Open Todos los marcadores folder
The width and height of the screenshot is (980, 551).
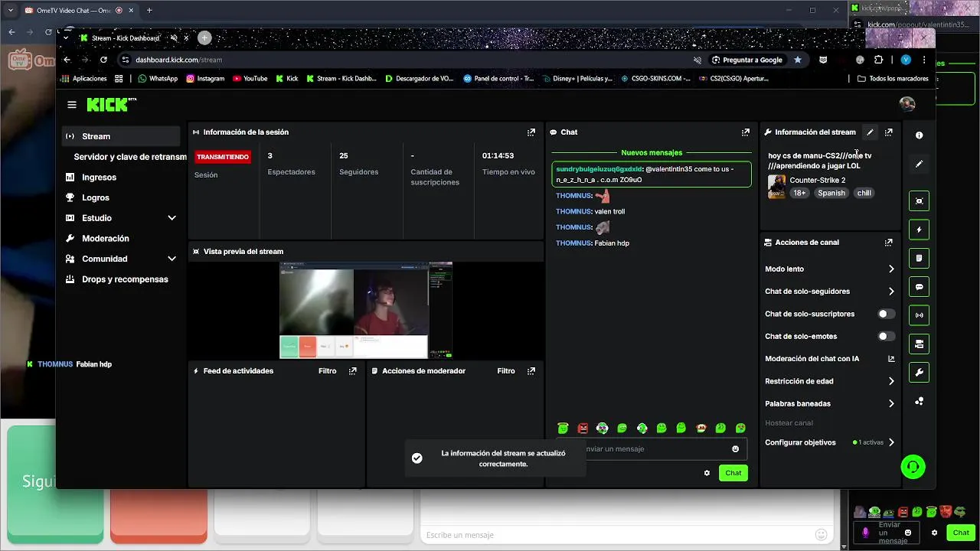click(x=893, y=78)
